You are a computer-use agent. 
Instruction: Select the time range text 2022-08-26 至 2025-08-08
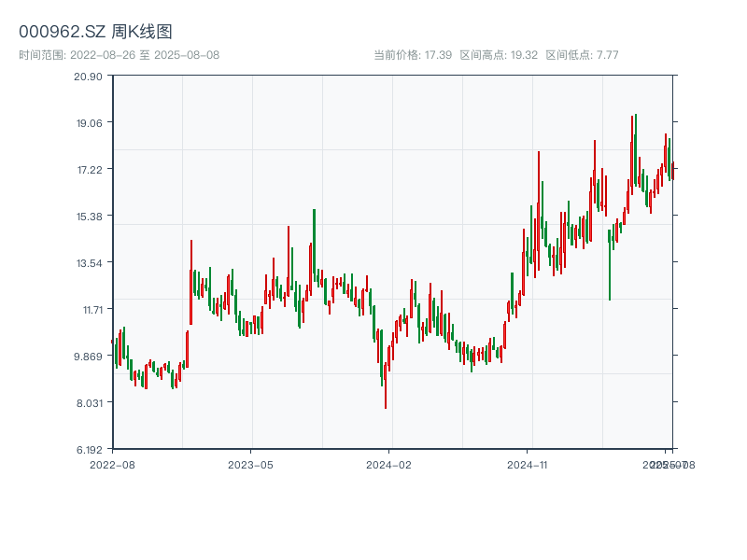tap(145, 55)
